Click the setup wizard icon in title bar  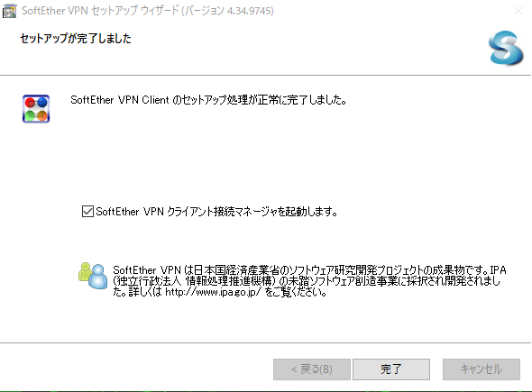click(9, 11)
